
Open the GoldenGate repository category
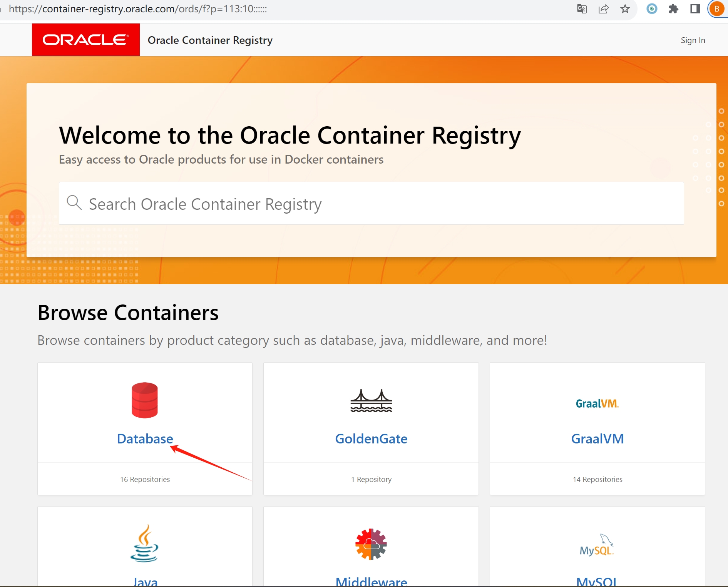point(371,438)
